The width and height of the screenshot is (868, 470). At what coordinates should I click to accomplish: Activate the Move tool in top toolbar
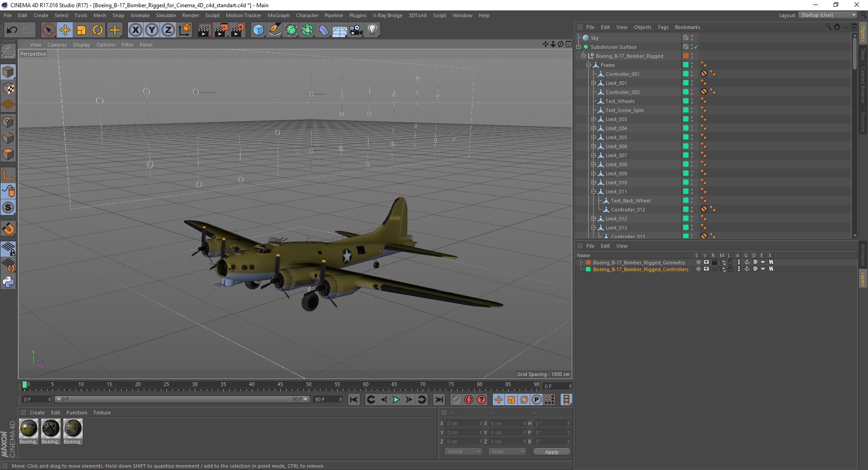click(65, 30)
